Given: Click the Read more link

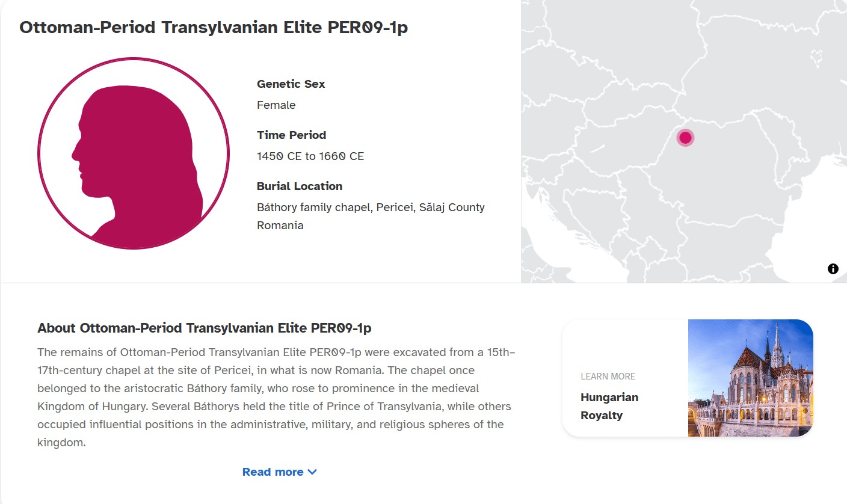Looking at the screenshot, I should click(272, 472).
